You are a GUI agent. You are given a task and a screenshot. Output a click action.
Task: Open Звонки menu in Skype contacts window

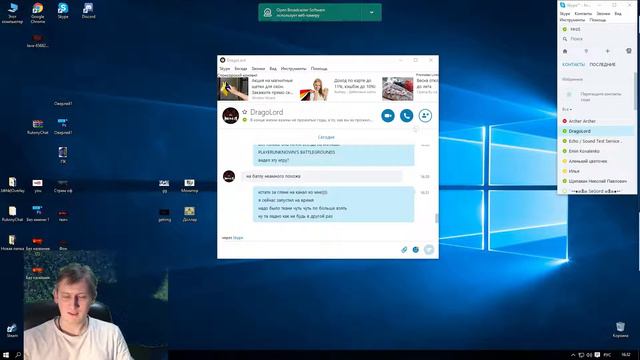603,13
